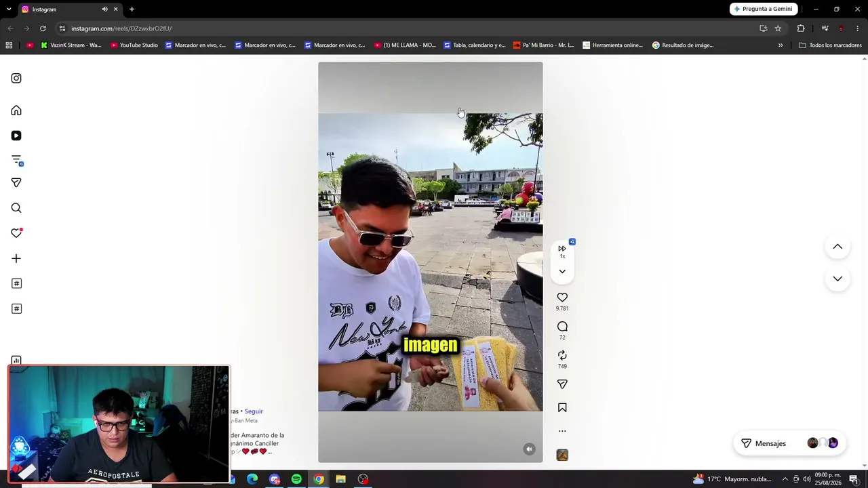
Task: Save the reel with bookmark icon
Action: point(562,407)
